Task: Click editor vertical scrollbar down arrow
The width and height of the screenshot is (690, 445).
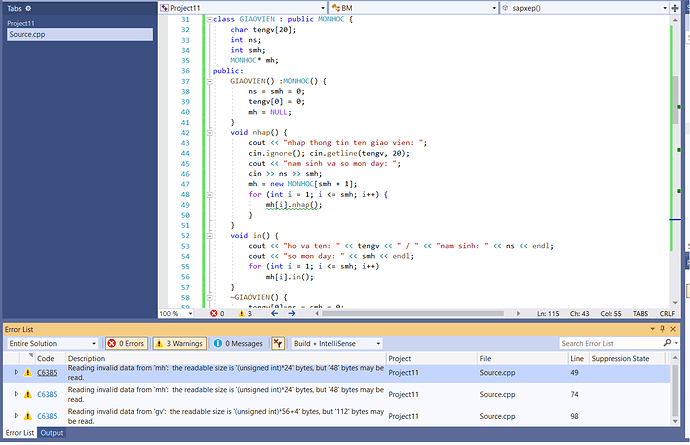Action: click(x=675, y=303)
